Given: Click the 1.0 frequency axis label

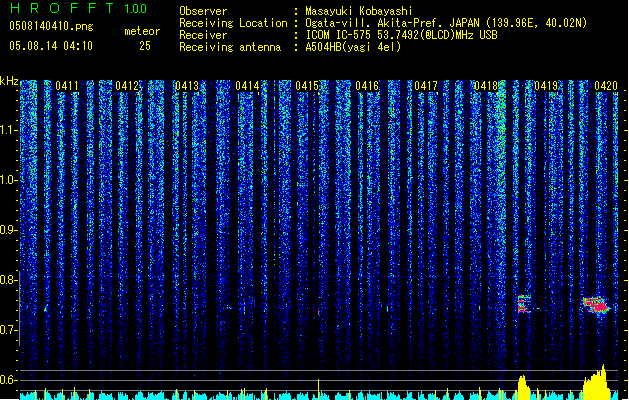Looking at the screenshot, I should coord(9,180).
